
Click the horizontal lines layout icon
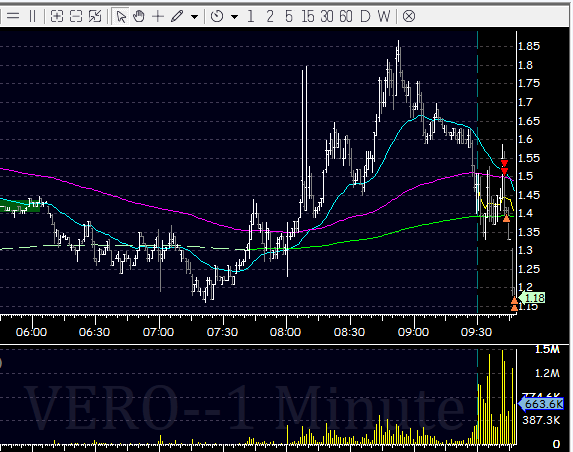13,16
